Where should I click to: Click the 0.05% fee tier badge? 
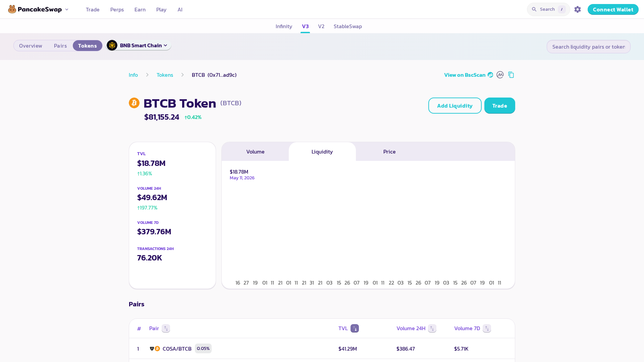pyautogui.click(x=203, y=349)
